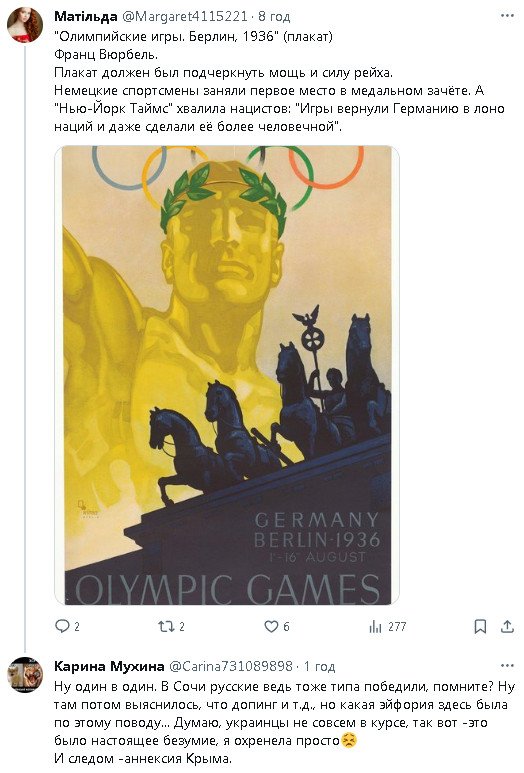Open the Berlin 1936 Olympic poster image
Image resolution: width=524 pixels, height=773 pixels.
[x=227, y=375]
